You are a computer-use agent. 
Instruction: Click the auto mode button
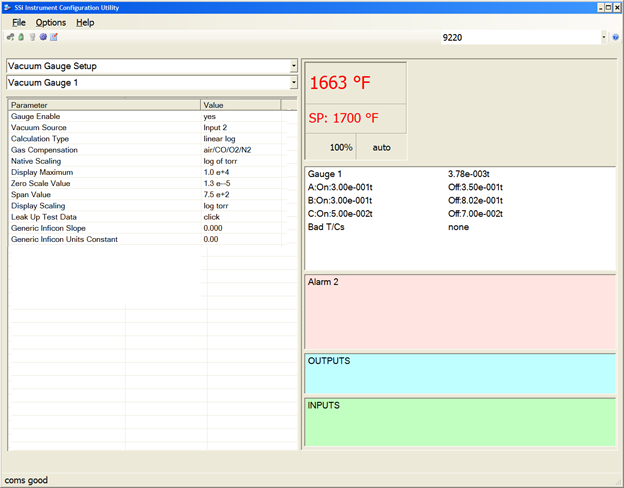click(381, 147)
